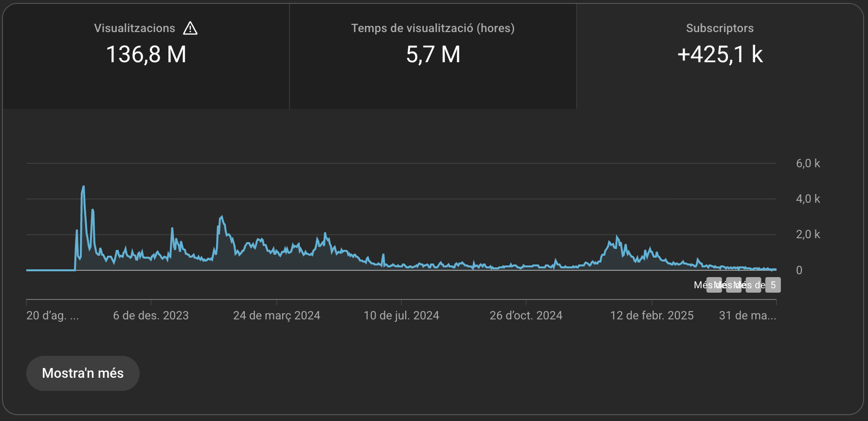Viewport: 868px width, 421px height.
Task: Click the leftmost gray video marker badge
Action: pos(714,285)
